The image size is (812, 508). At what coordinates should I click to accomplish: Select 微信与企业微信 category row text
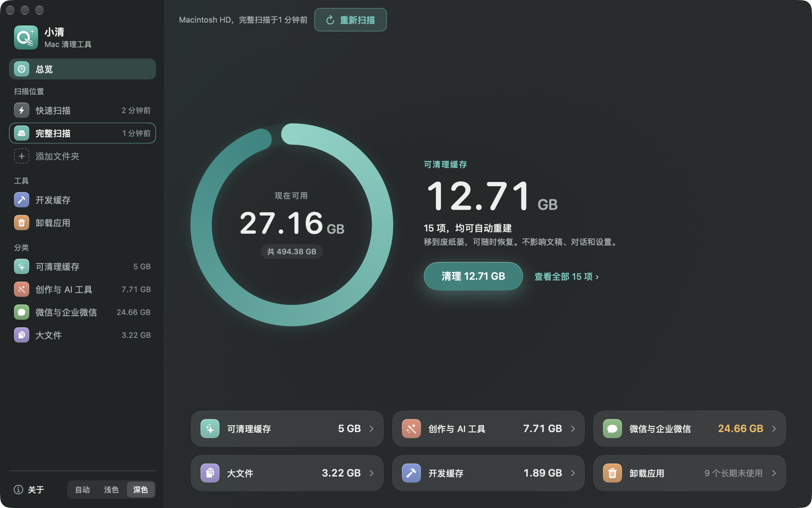click(66, 312)
